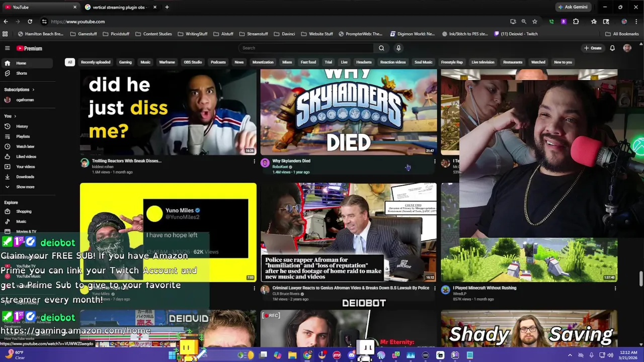This screenshot has width=644, height=362.
Task: Select the All filter chip
Action: [x=70, y=62]
